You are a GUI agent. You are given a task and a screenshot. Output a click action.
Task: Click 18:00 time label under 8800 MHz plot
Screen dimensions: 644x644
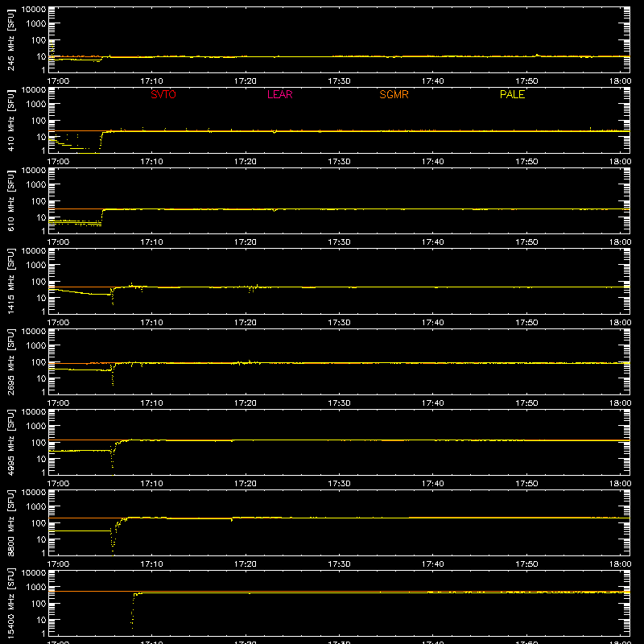pyautogui.click(x=620, y=564)
